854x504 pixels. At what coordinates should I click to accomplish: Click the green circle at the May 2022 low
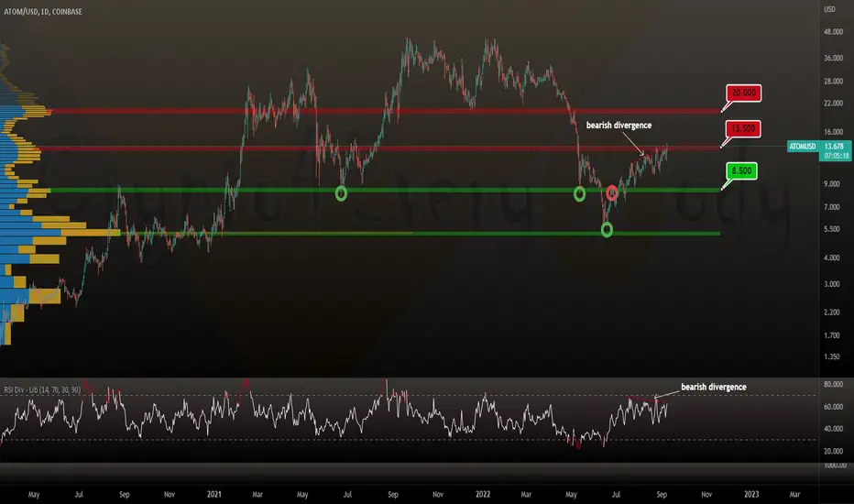pos(579,193)
